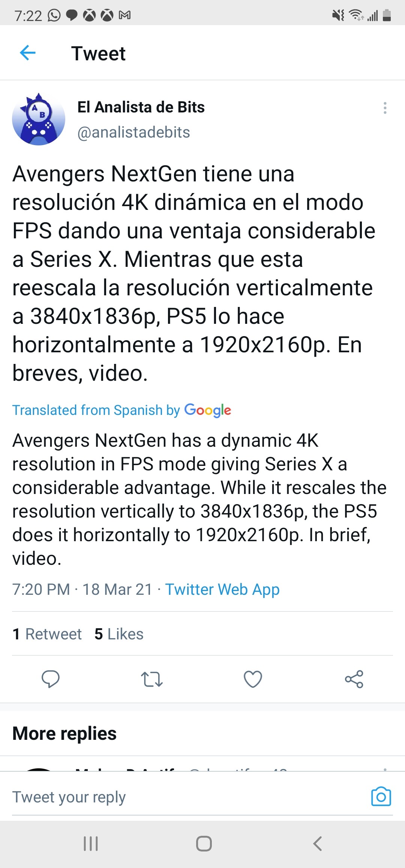Open the @analistadebits handle
The width and height of the screenshot is (405, 868).
pos(133,132)
